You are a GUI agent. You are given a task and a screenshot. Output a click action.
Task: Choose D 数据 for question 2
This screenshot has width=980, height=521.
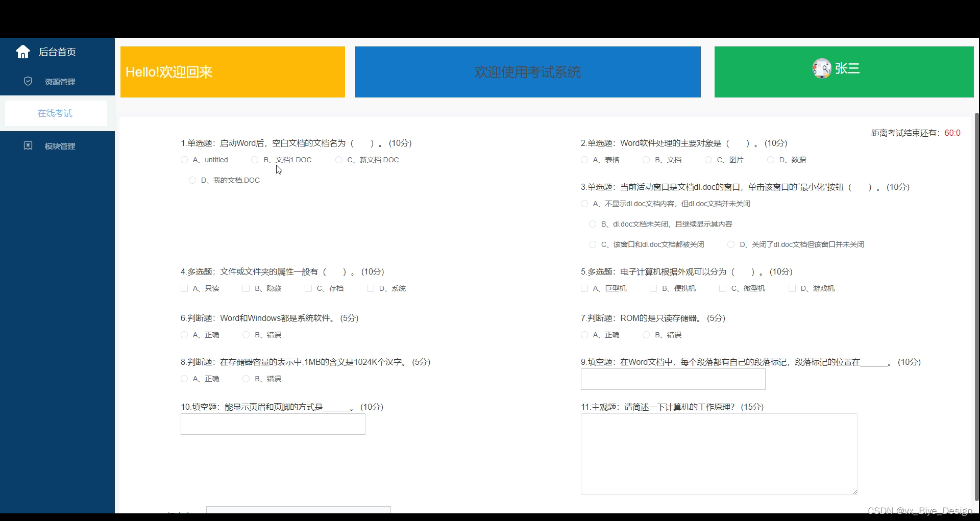[771, 160]
